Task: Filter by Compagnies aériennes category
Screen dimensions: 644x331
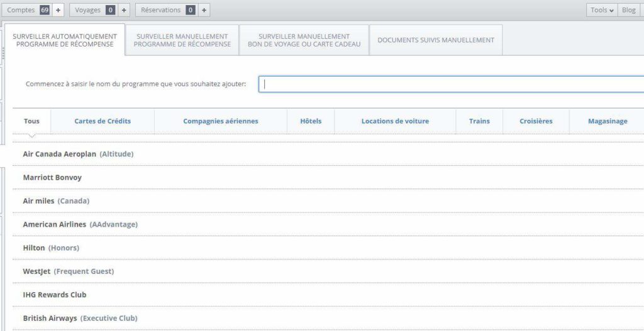Action: coord(221,121)
